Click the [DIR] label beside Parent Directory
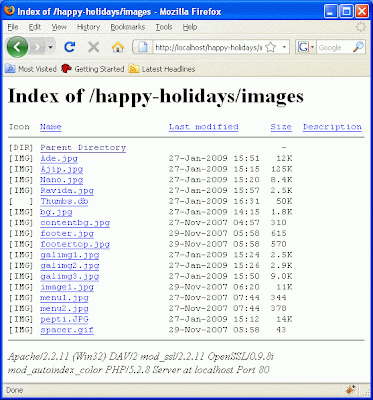Image resolution: width=373 pixels, height=400 pixels. (x=21, y=147)
